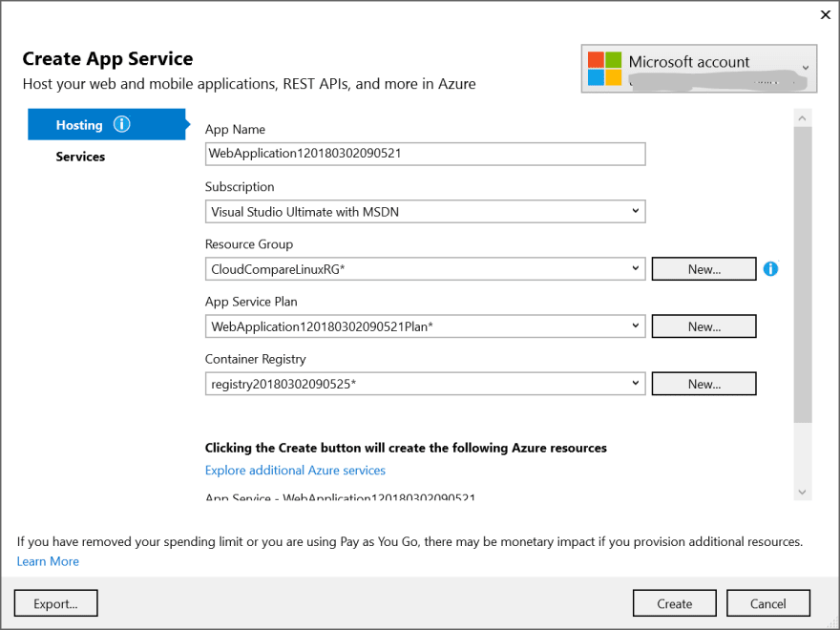
Task: Click the scrollbar up arrow
Action: tap(802, 117)
